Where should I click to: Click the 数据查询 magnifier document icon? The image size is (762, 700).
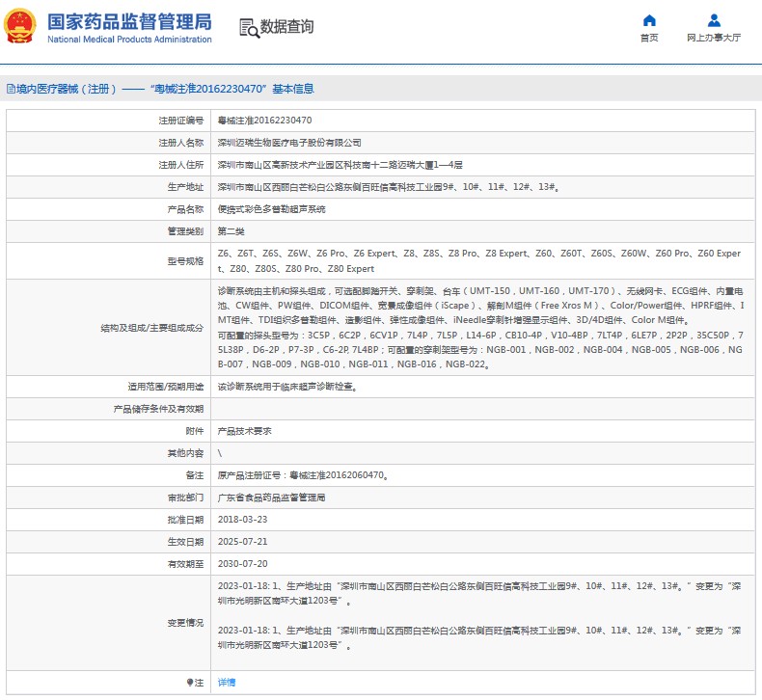(x=248, y=27)
